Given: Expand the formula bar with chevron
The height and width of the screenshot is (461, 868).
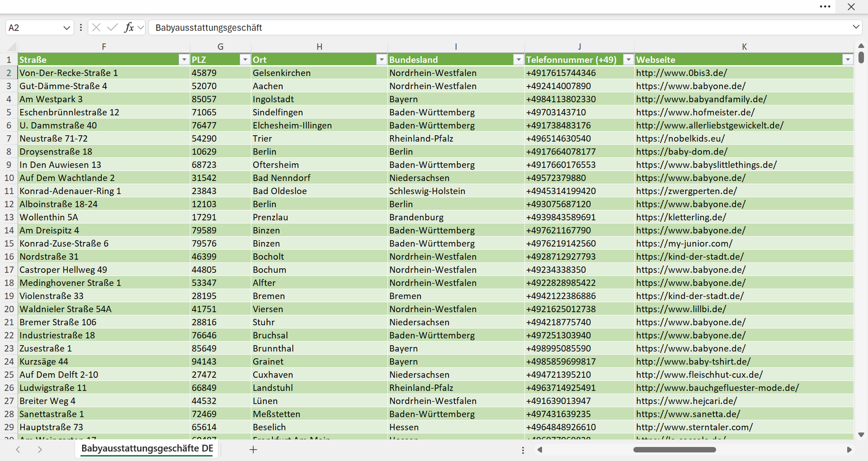Looking at the screenshot, I should pos(856,27).
